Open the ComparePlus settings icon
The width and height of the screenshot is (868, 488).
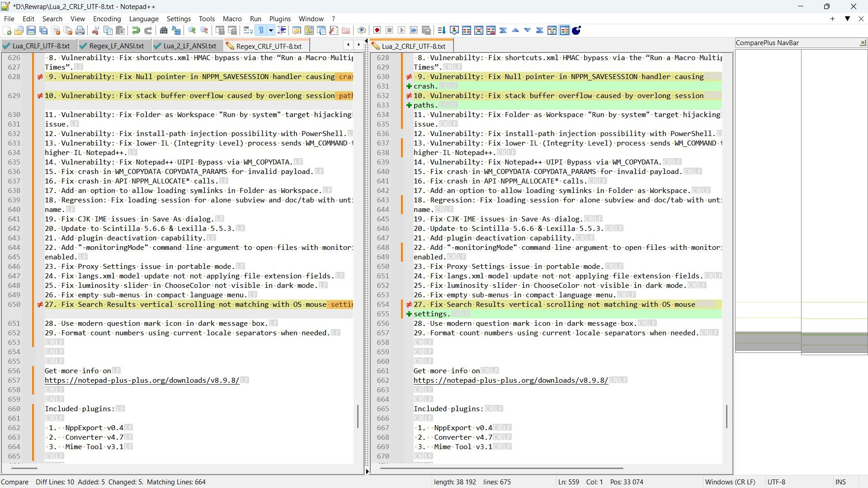(x=552, y=30)
